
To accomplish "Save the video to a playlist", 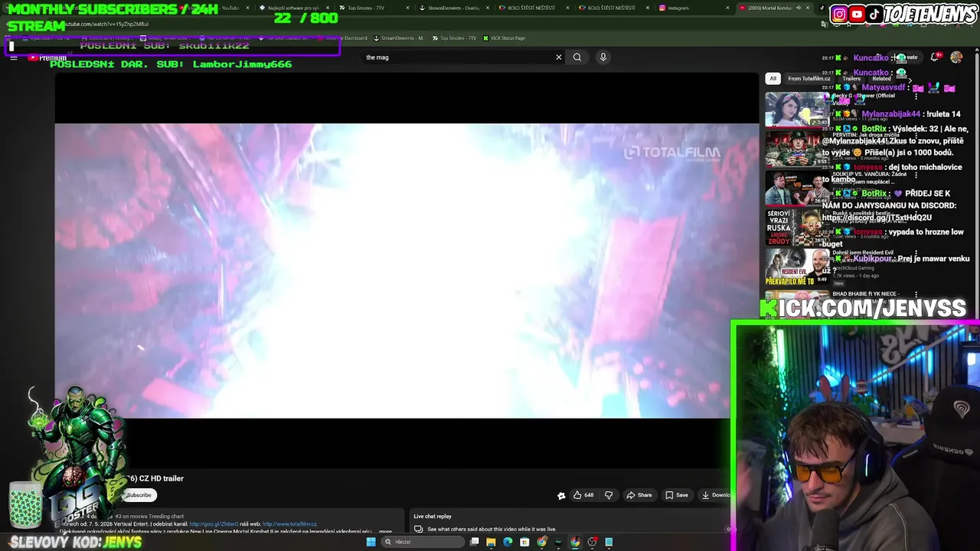I will click(x=677, y=495).
